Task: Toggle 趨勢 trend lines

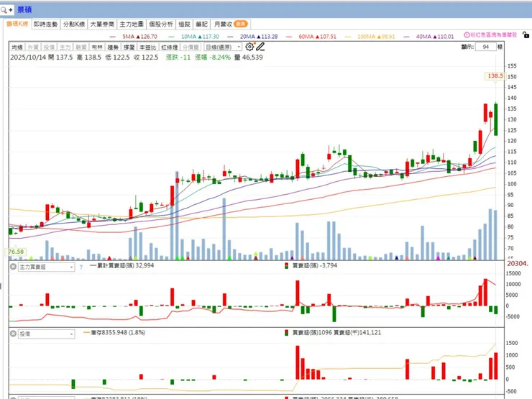Action: pos(113,47)
